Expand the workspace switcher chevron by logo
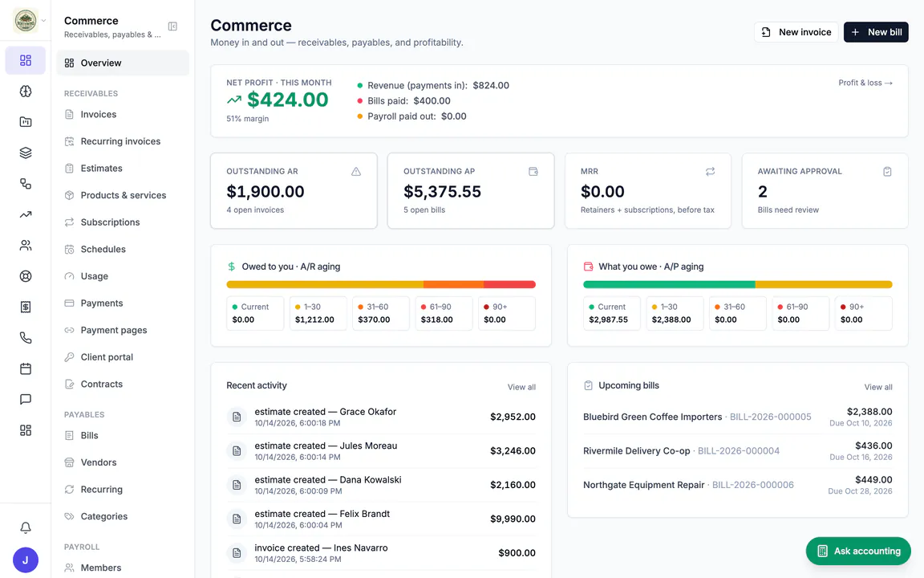The height and width of the screenshot is (578, 924). coord(43,21)
